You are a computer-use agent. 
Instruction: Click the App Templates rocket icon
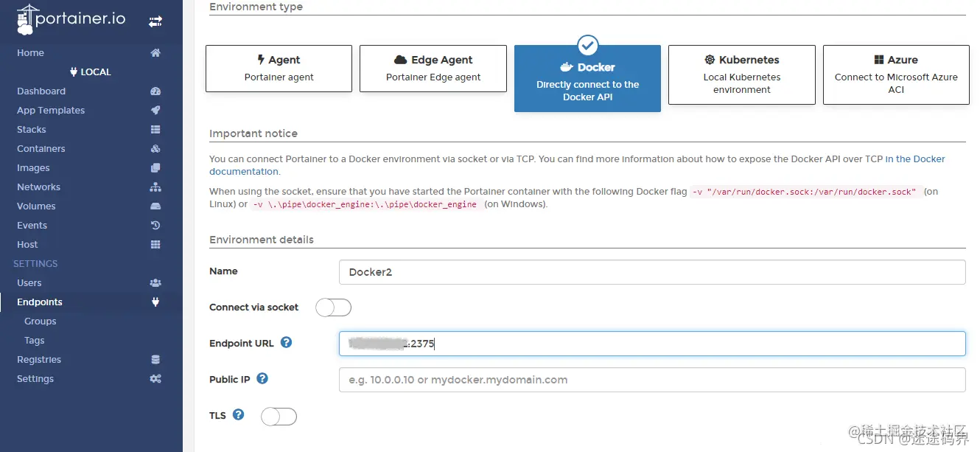tap(155, 111)
